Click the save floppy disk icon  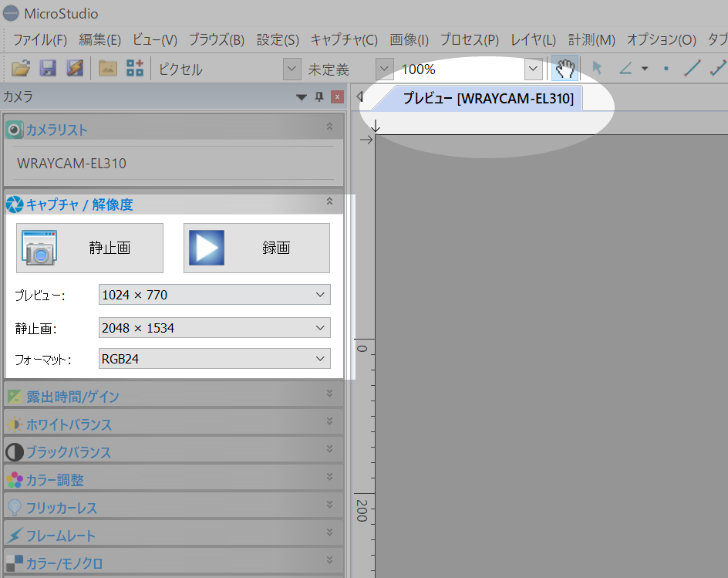pyautogui.click(x=48, y=69)
